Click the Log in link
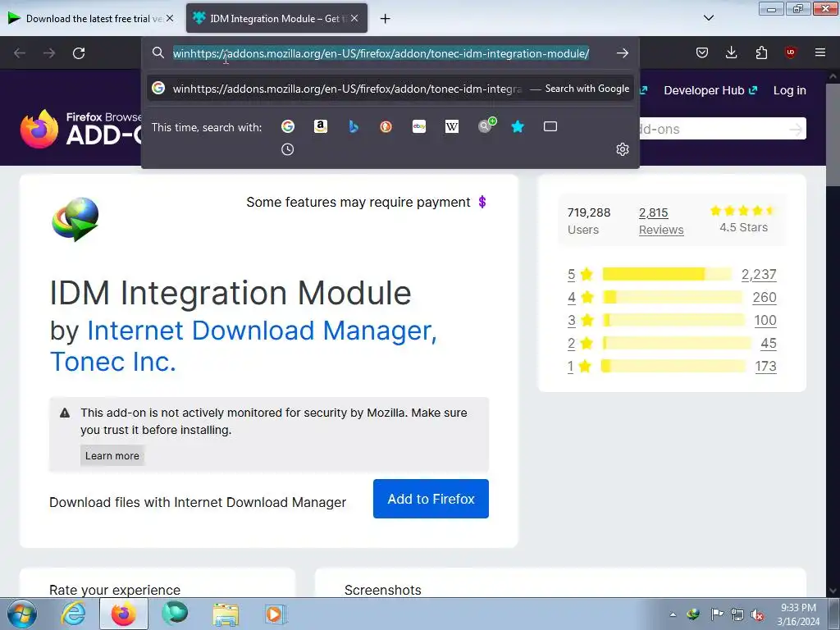 pyautogui.click(x=790, y=90)
